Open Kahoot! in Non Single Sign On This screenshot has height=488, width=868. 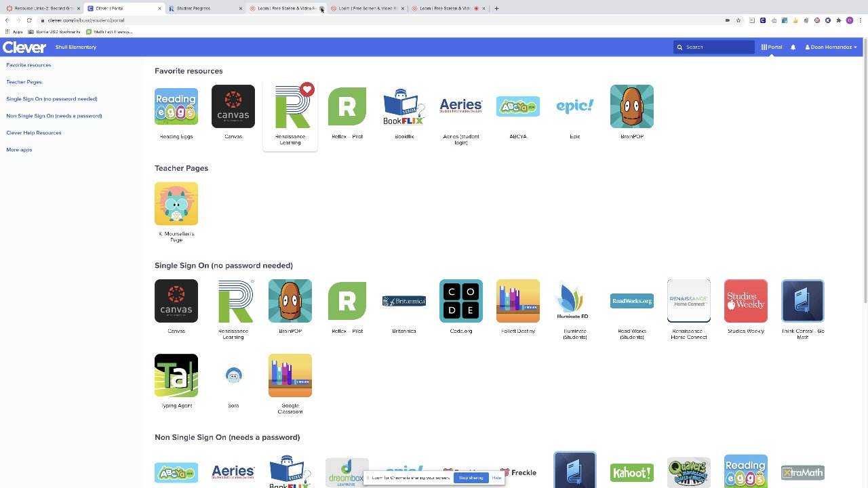tap(632, 472)
